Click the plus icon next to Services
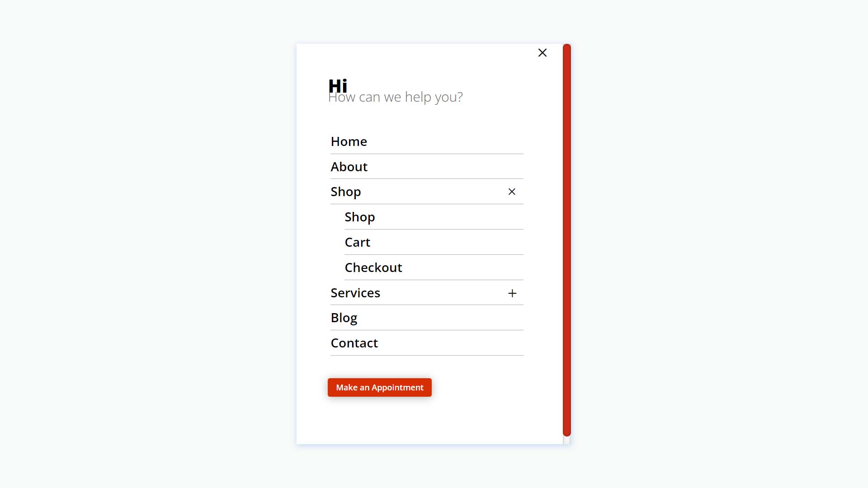Screen dimensions: 868x488 click(510, 293)
